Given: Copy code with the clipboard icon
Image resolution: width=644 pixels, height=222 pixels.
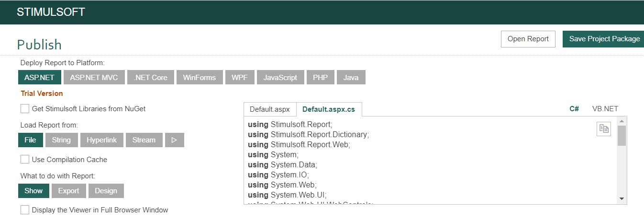Looking at the screenshot, I should 604,129.
